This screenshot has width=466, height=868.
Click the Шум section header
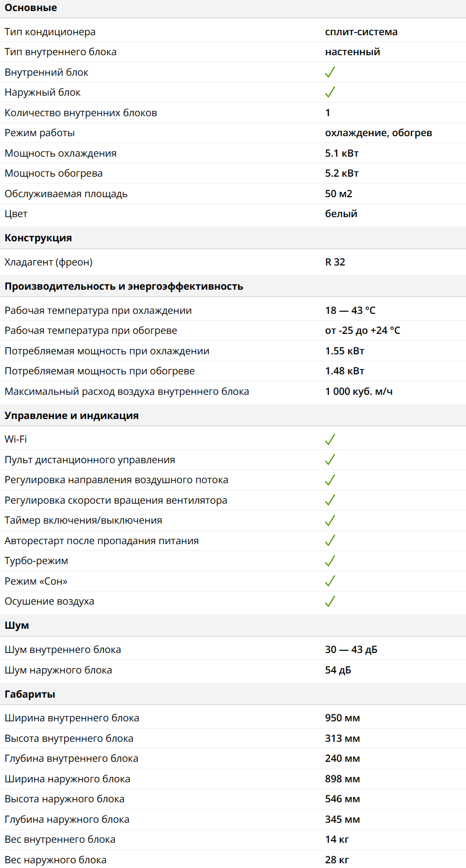(17, 626)
